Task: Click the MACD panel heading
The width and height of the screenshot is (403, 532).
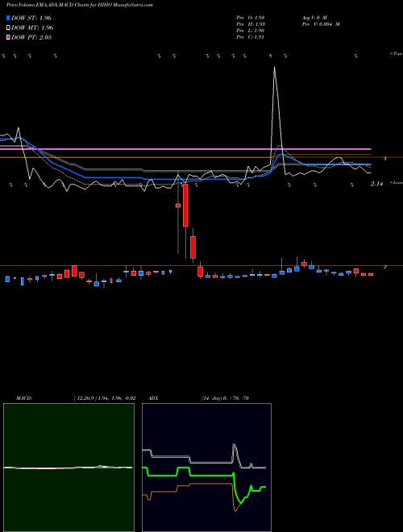Action: tap(24, 398)
